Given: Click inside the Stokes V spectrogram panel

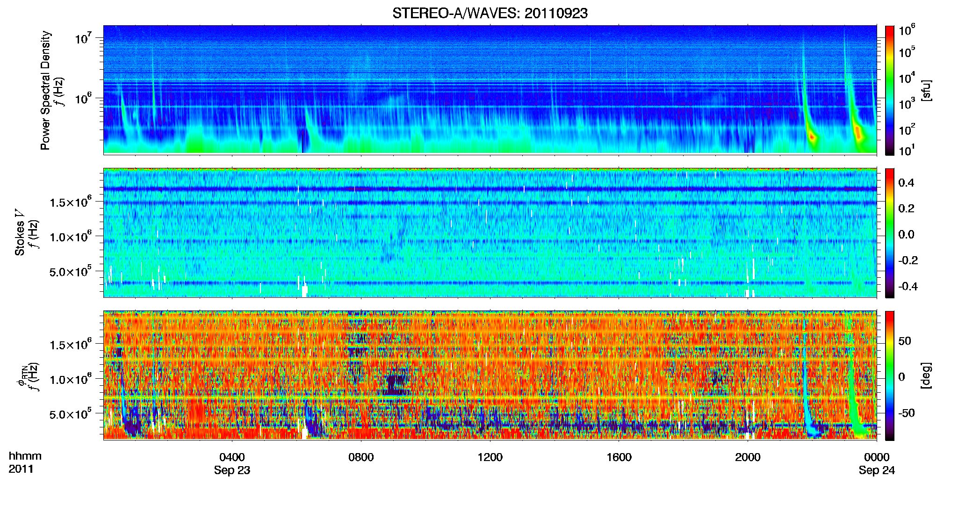Looking at the screenshot, I should tap(490, 233).
